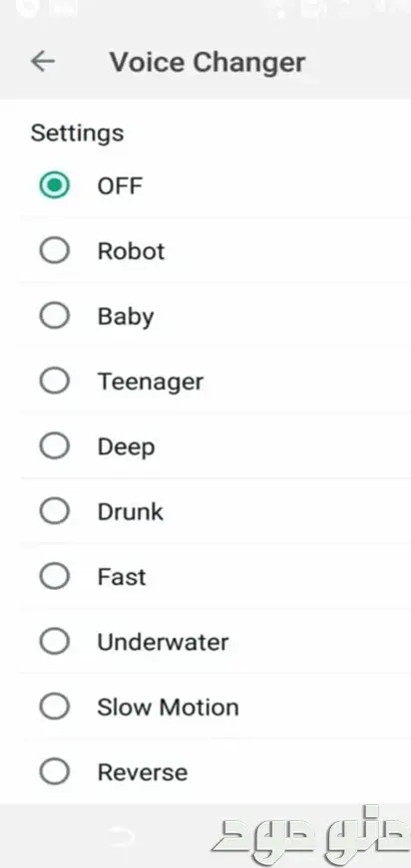Choose the Drunk radio button
411x868 pixels.
point(54,511)
